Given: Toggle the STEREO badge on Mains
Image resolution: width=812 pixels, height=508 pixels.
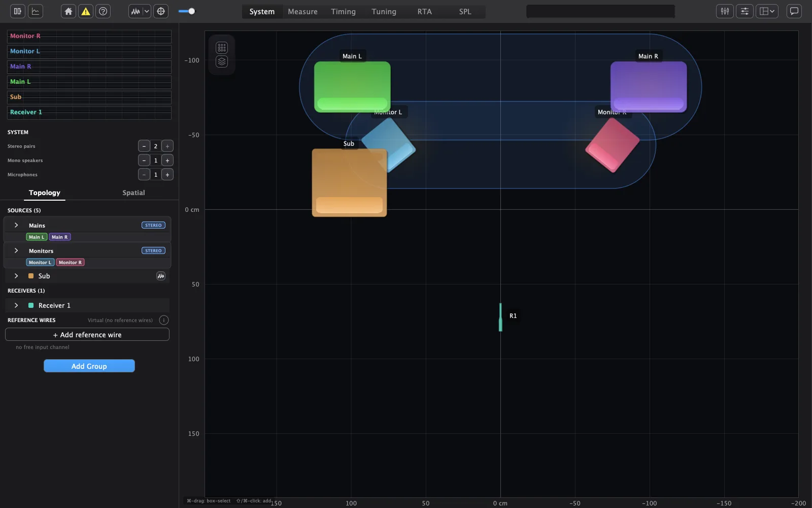Looking at the screenshot, I should point(153,225).
